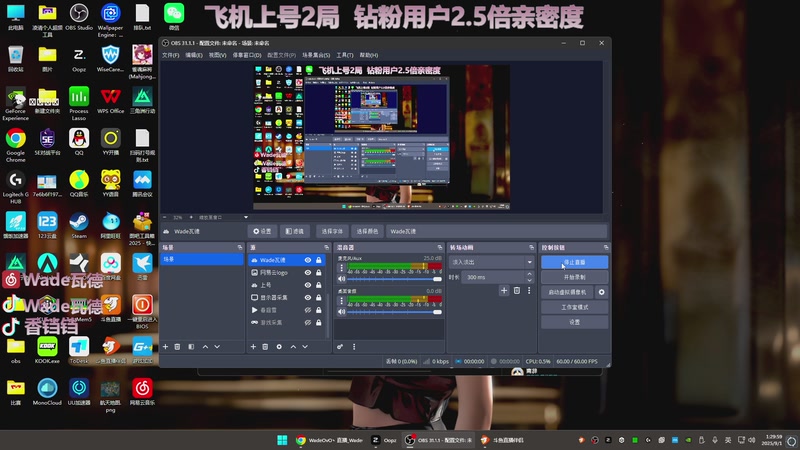This screenshot has height=450, width=800.
Task: Open the 视图(V) menu
Action: tap(217, 55)
